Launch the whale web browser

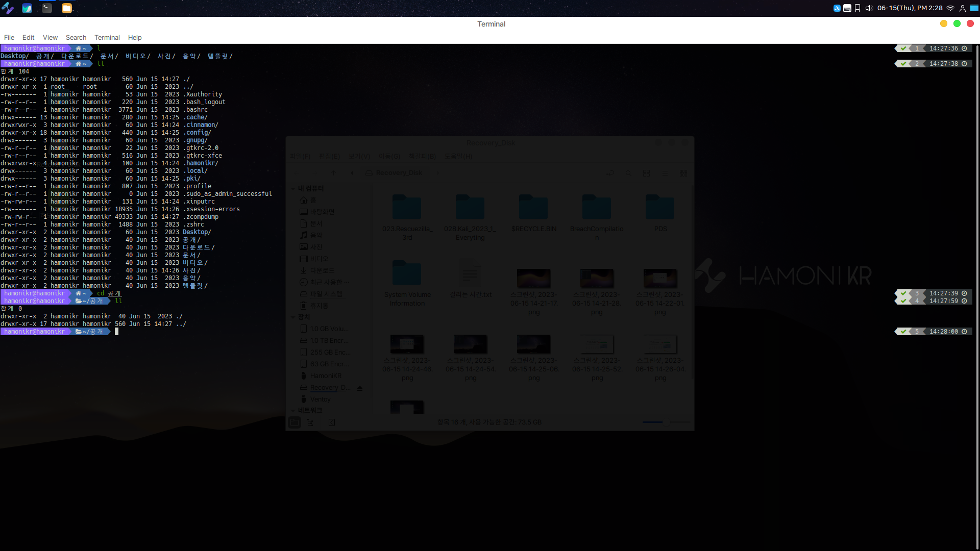click(27, 8)
